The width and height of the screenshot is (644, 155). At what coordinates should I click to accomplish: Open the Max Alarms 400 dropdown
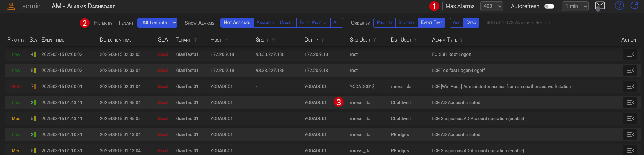(x=491, y=6)
